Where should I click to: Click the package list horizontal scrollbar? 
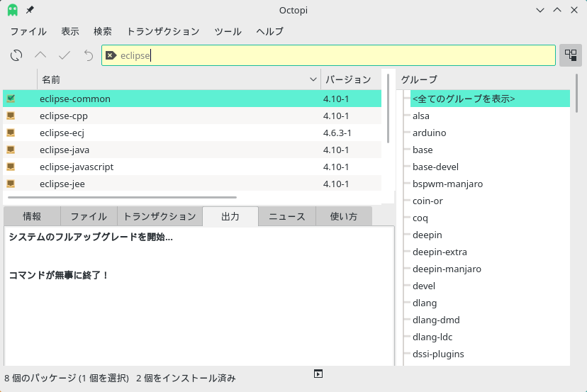[x=122, y=197]
